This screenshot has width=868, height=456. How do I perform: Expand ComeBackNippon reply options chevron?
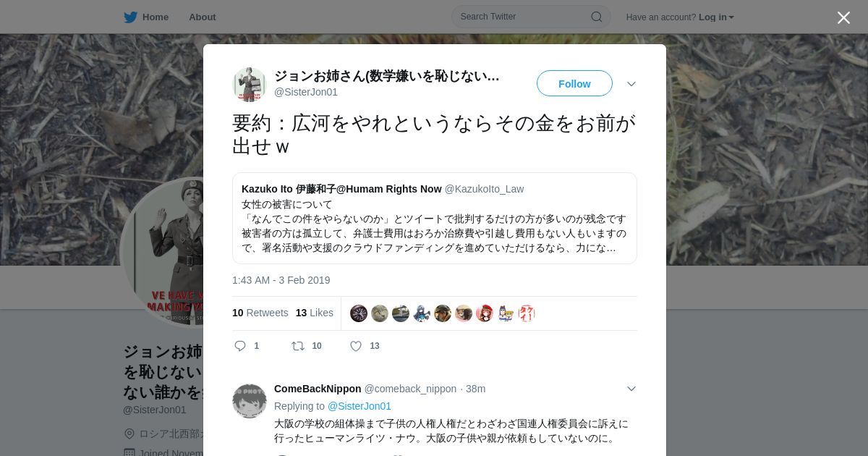click(x=631, y=389)
